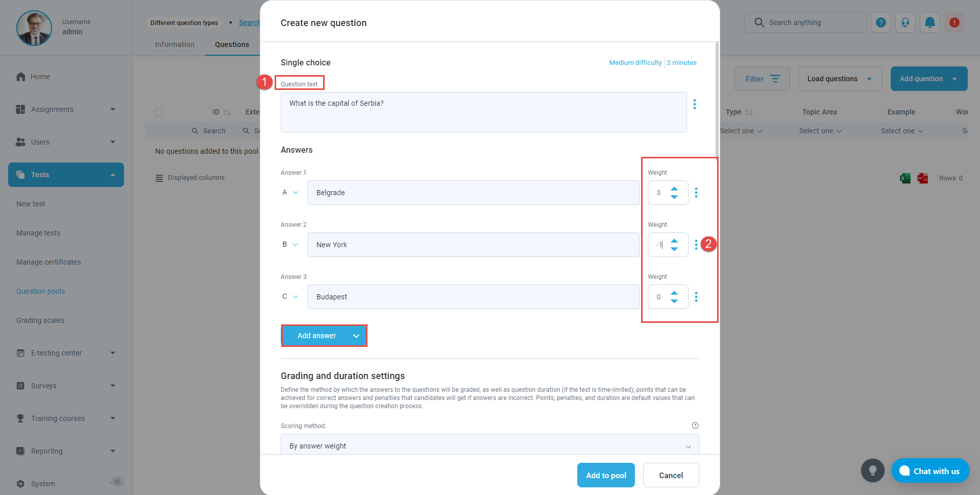Export table to Excel
The width and height of the screenshot is (980, 495).
905,178
